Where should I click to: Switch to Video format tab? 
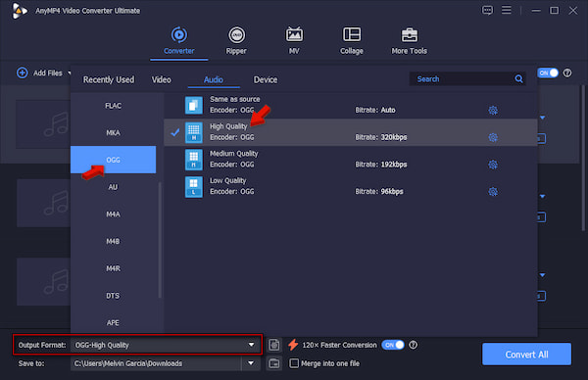(x=162, y=80)
